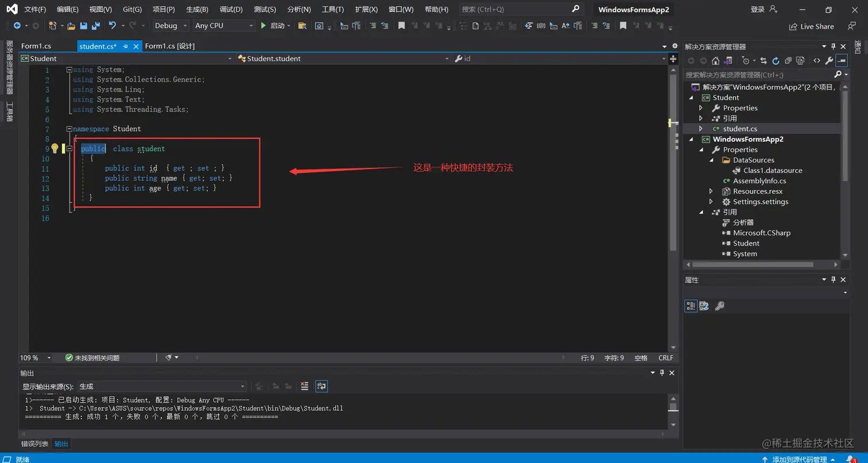
Task: Open the 调试(D) menu
Action: 231,9
